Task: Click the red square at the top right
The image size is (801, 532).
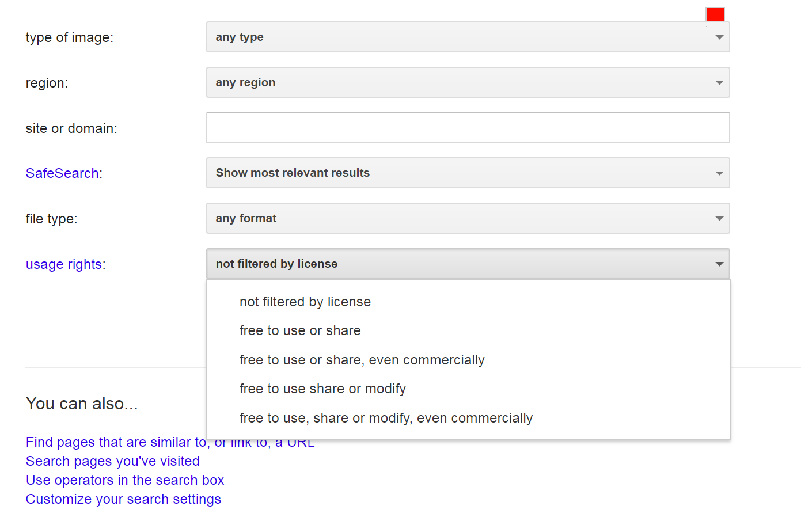Action: click(x=715, y=13)
